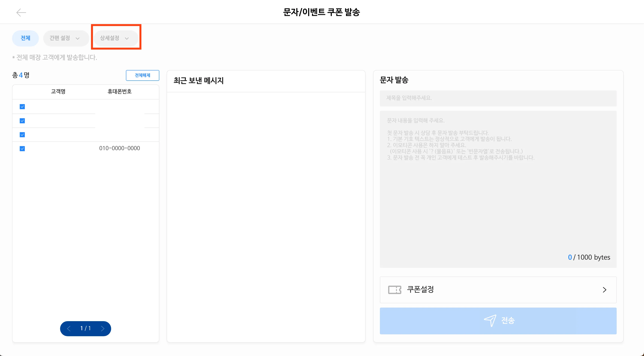Click the paper plane send icon

click(x=490, y=320)
